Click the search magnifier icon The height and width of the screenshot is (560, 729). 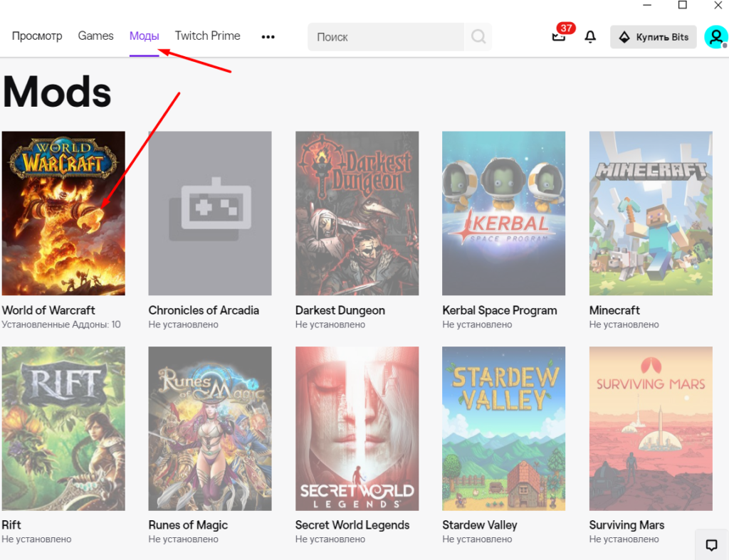click(x=478, y=37)
